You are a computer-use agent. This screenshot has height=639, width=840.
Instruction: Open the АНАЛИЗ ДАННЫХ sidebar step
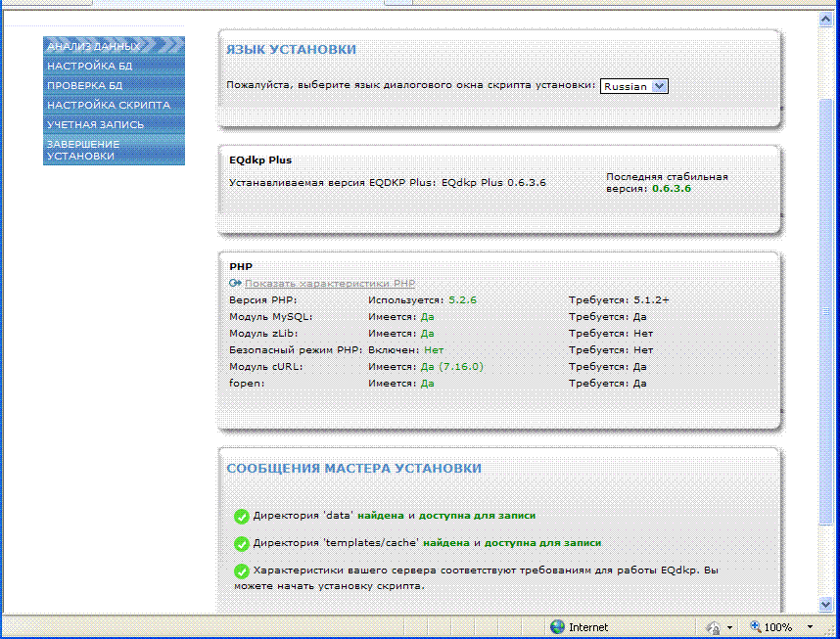coord(114,46)
